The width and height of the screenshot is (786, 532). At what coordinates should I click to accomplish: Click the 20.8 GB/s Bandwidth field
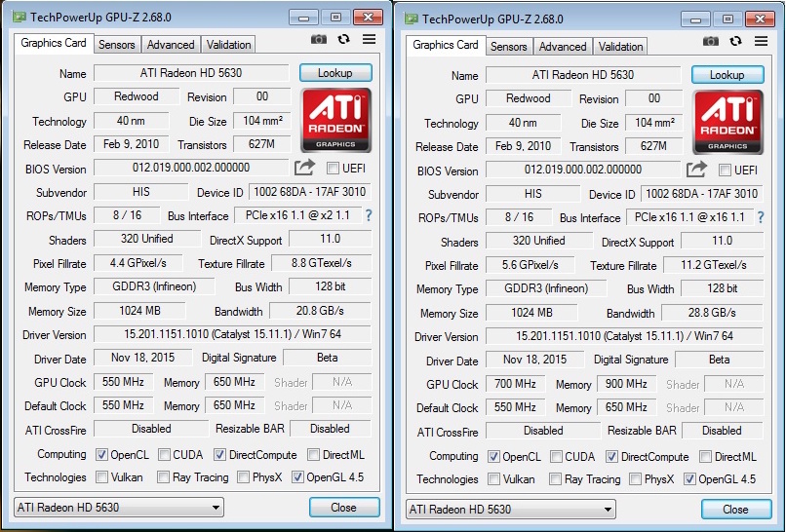pyautogui.click(x=320, y=311)
